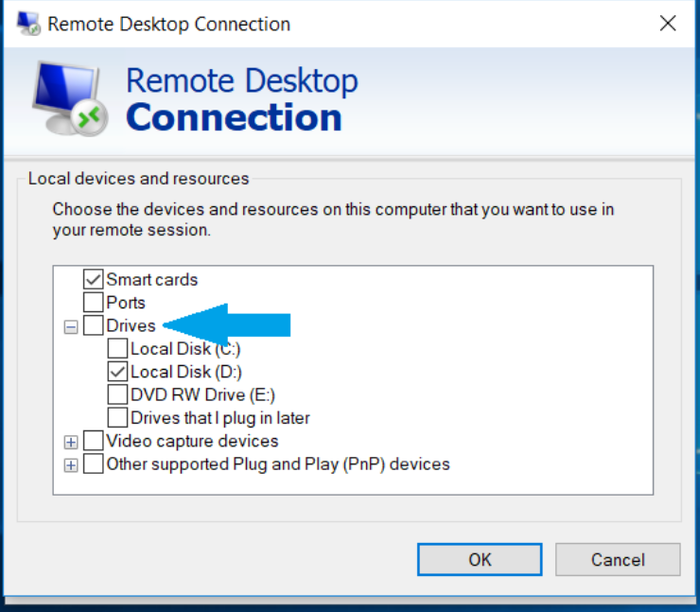Image resolution: width=700 pixels, height=612 pixels.
Task: Expand Other supported Plug and Play devices
Action: 71,465
